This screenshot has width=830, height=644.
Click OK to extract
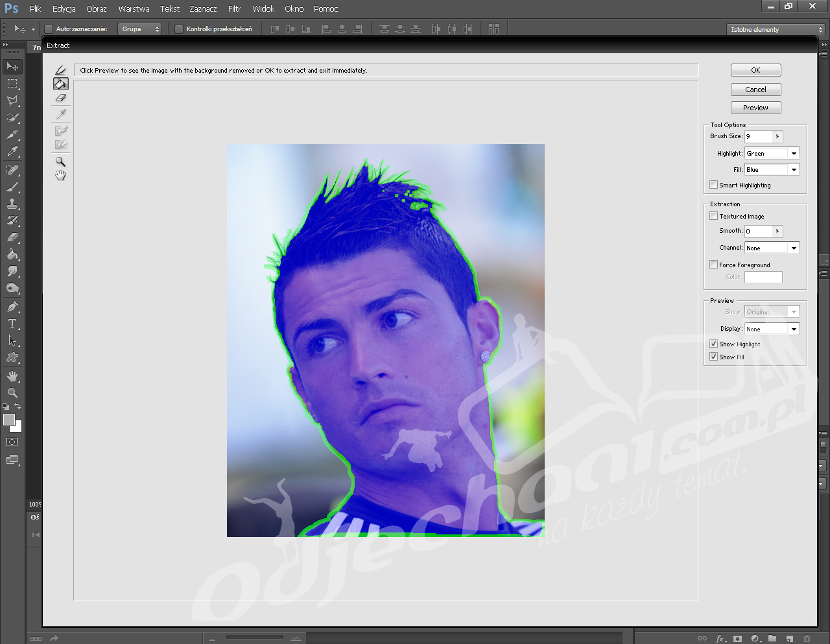coord(755,70)
